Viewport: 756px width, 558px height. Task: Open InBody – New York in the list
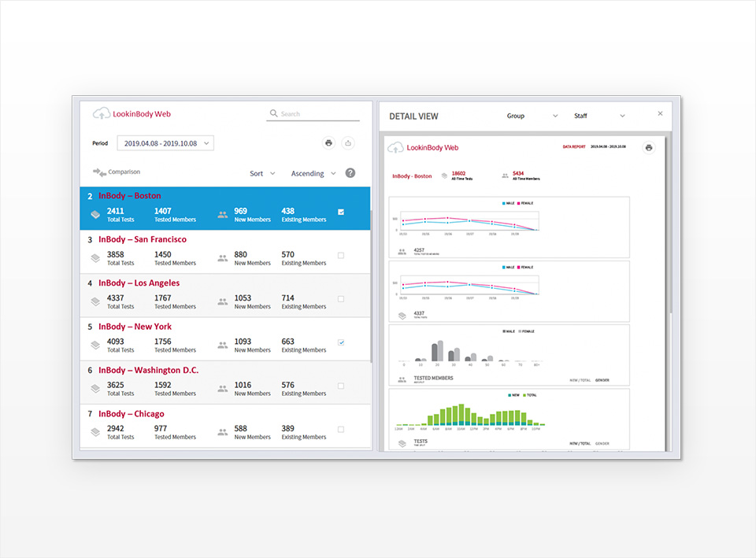pos(224,339)
